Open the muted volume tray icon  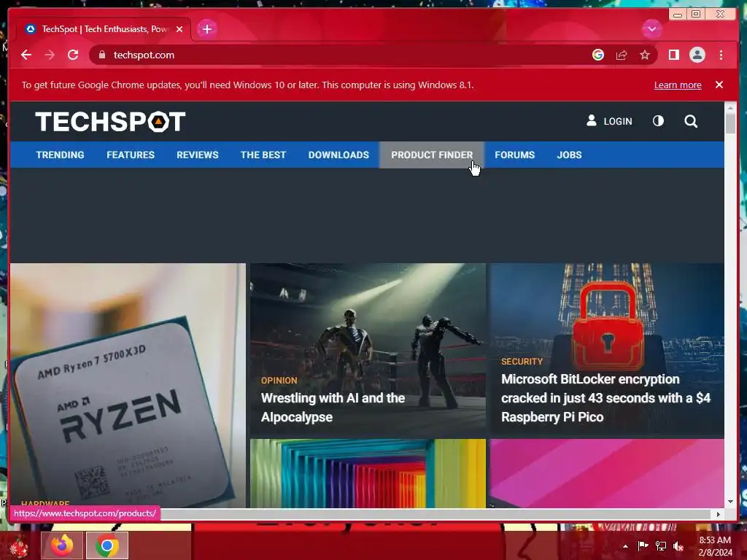[678, 545]
